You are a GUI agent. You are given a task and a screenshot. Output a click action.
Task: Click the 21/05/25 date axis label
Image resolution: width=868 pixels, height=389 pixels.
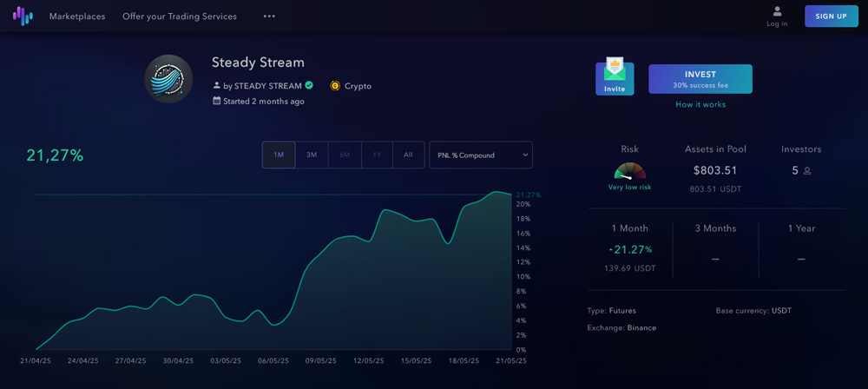tap(511, 360)
